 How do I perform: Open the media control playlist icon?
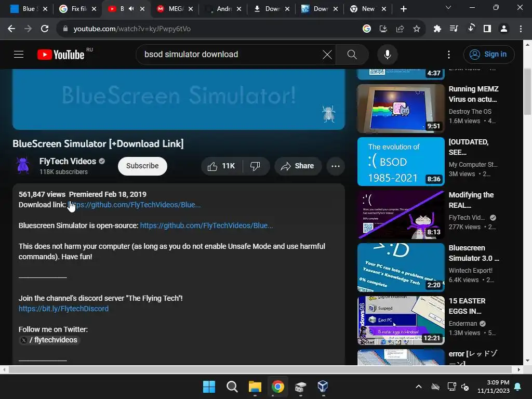pyautogui.click(x=454, y=29)
